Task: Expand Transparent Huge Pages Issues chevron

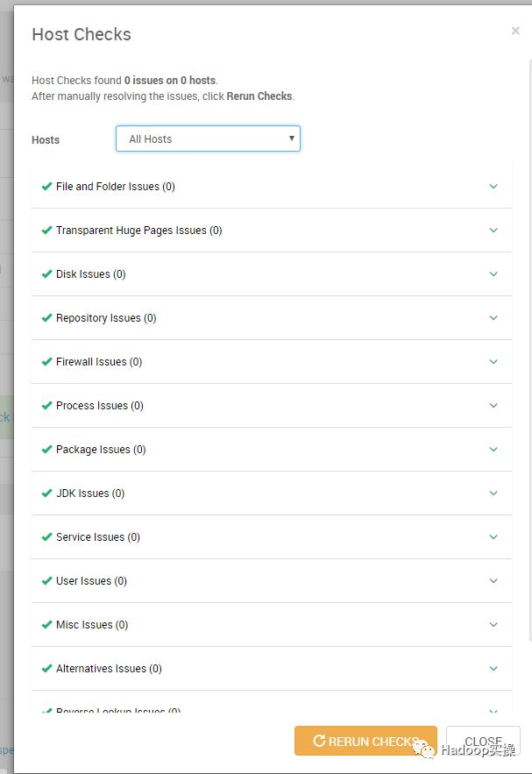Action: [x=493, y=231]
